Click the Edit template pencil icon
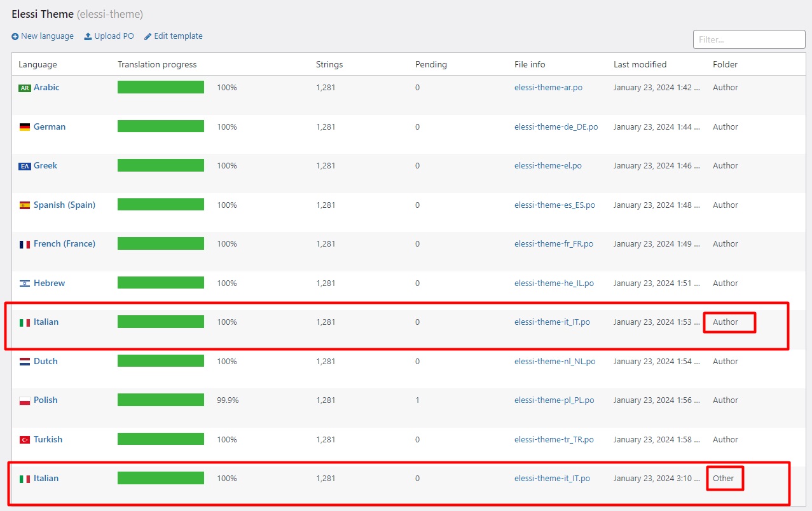Screen dimensions: 812x511 148,37
